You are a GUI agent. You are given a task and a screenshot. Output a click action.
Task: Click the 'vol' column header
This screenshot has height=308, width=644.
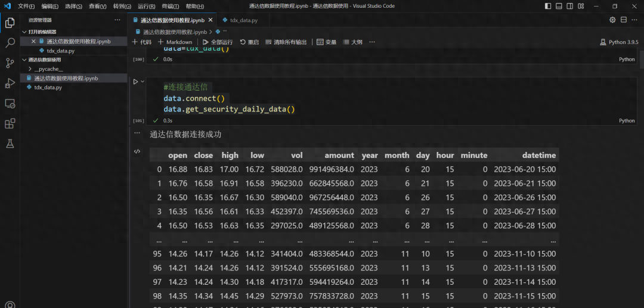pos(296,155)
